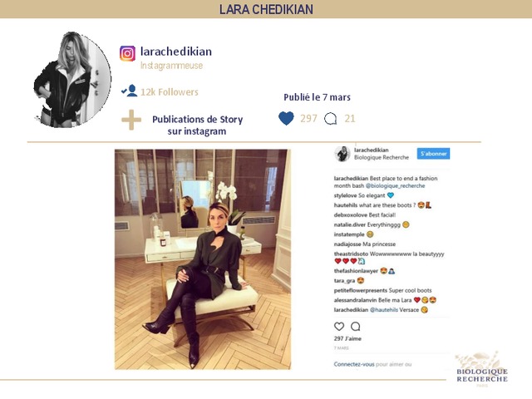Click the Biologique Recherche location label
Viewport: 532px width, 399px height.
coord(382,157)
